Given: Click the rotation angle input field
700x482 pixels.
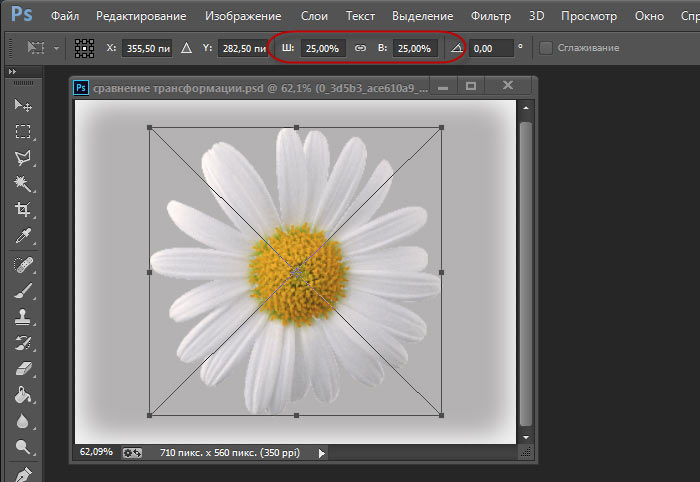Looking at the screenshot, I should pos(491,48).
